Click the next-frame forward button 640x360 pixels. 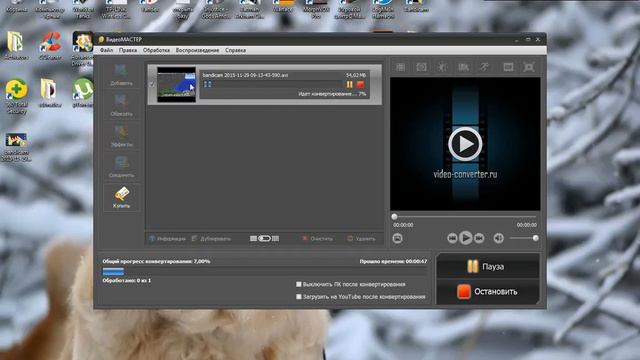click(479, 238)
